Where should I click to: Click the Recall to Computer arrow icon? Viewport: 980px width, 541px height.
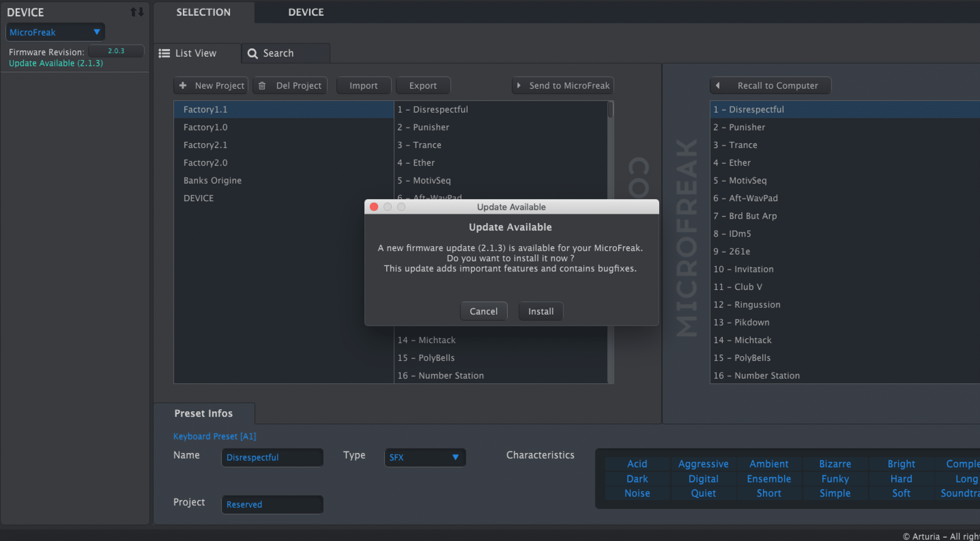718,85
